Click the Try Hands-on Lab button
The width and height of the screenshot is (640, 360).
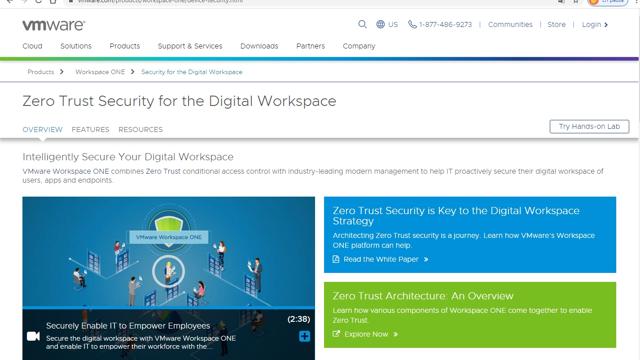coord(589,127)
